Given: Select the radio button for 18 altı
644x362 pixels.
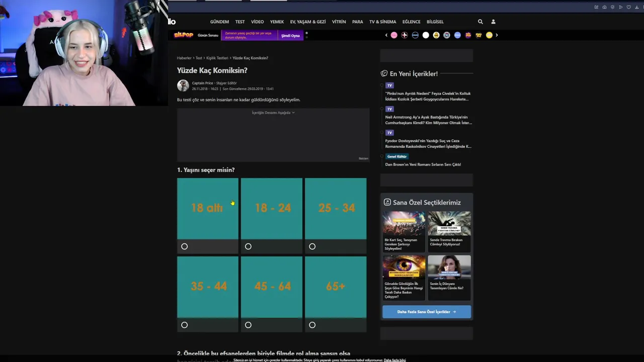Looking at the screenshot, I should 185,246.
